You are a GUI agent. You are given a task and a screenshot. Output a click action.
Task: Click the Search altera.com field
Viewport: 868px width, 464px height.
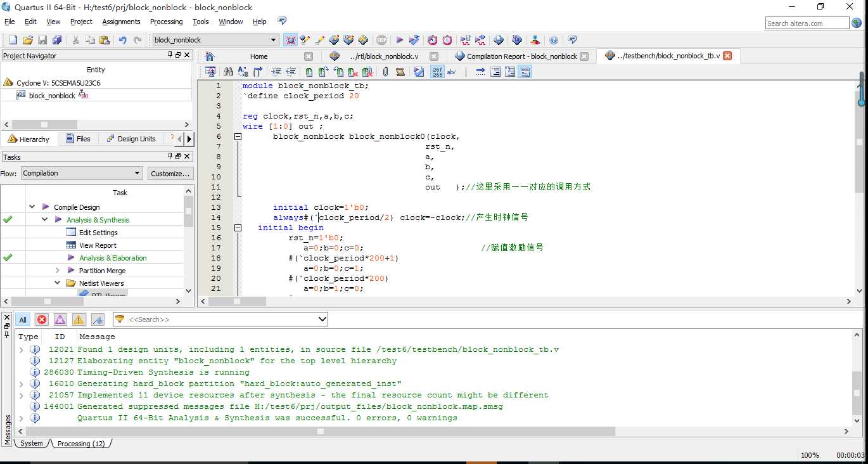(x=807, y=23)
